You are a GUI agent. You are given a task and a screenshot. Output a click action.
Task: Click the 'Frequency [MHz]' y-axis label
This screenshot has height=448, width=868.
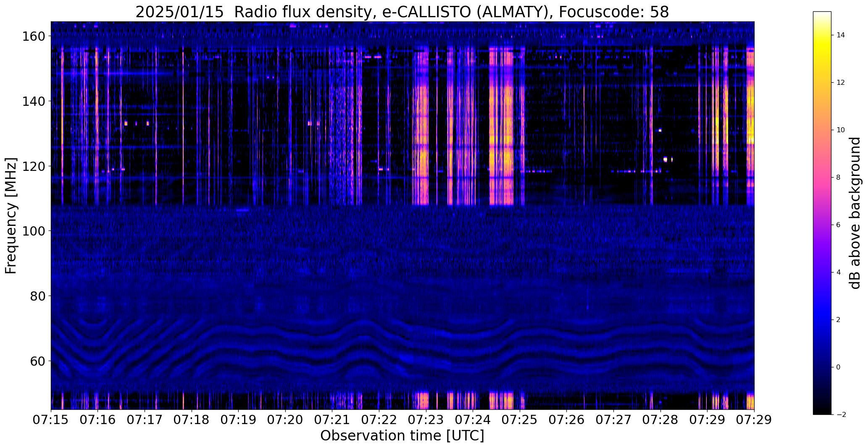(11, 216)
